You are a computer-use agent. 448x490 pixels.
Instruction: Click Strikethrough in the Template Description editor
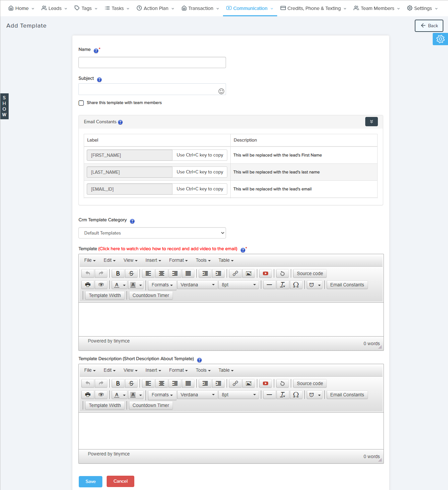click(x=131, y=383)
